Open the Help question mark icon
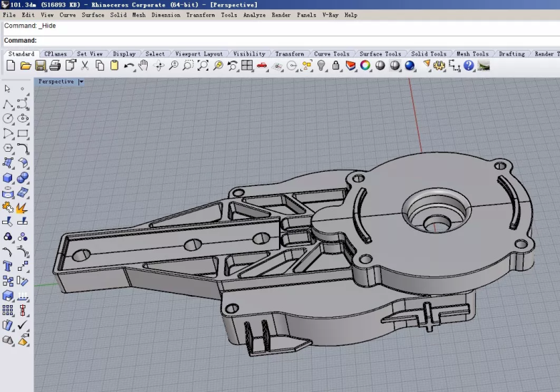The image size is (560, 392). click(469, 66)
